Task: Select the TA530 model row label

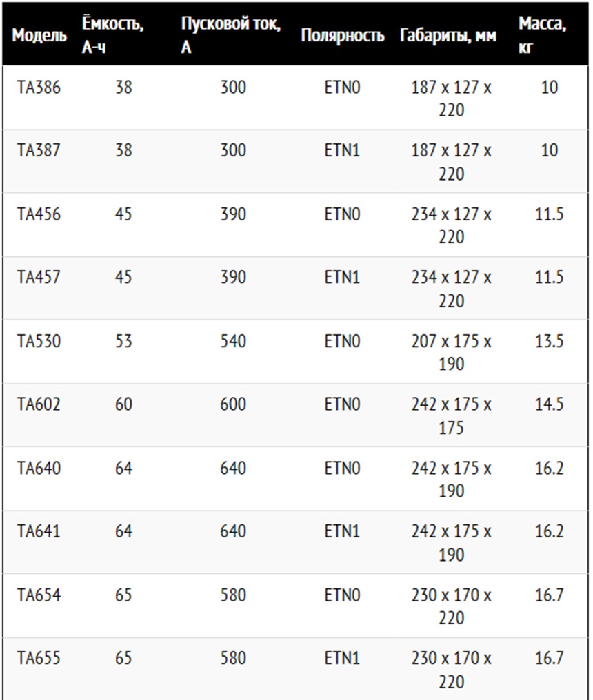Action: (x=39, y=340)
